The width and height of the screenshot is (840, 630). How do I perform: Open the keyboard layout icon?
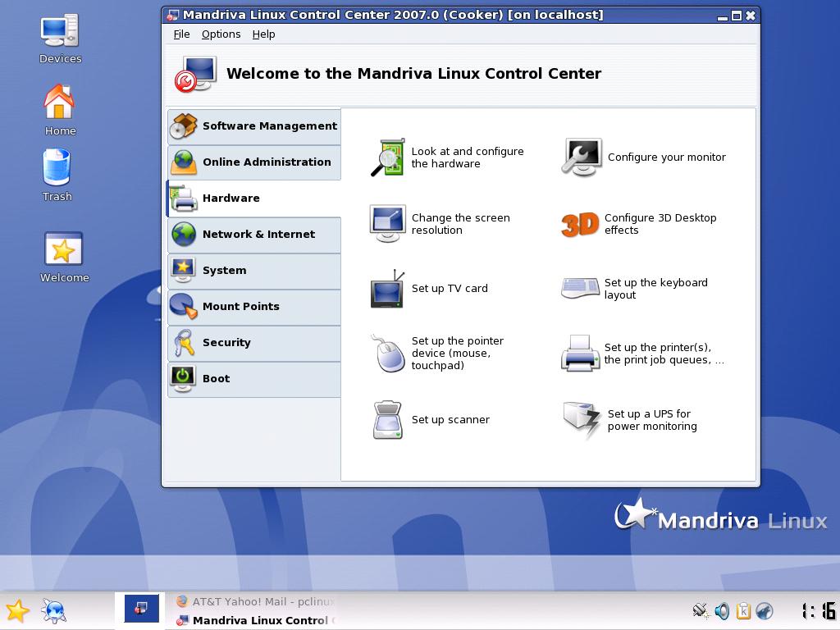[x=580, y=288]
